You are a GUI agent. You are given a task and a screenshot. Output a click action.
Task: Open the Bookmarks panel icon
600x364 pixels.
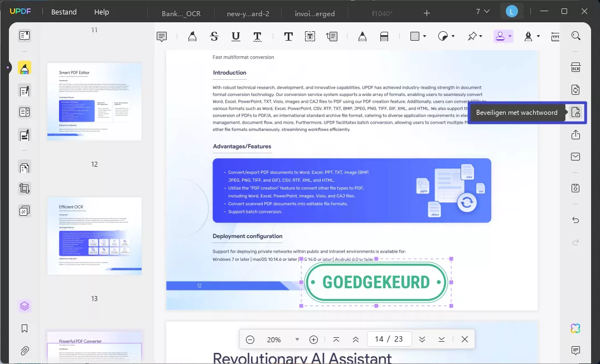pyautogui.click(x=25, y=328)
